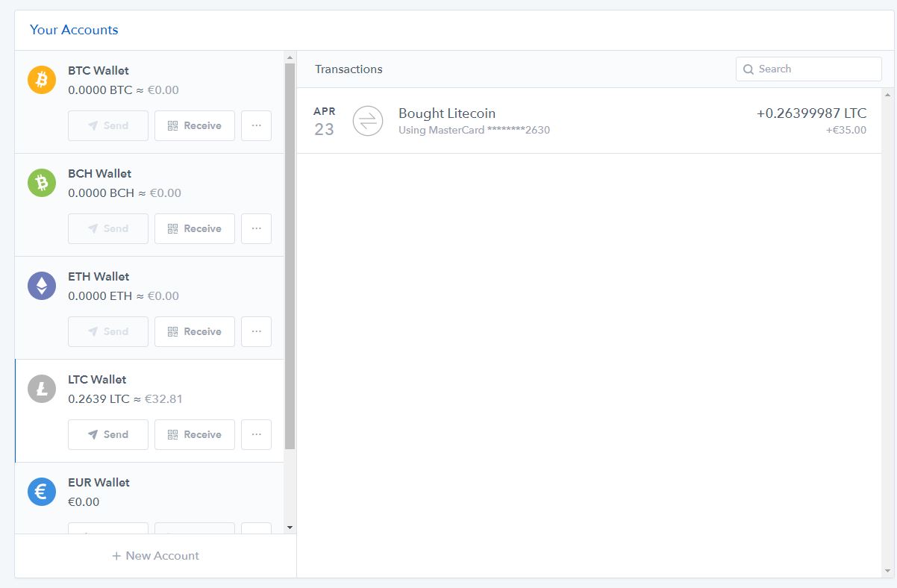This screenshot has height=588, width=897.
Task: Click the purple Ethereum wallet icon
Action: click(42, 286)
